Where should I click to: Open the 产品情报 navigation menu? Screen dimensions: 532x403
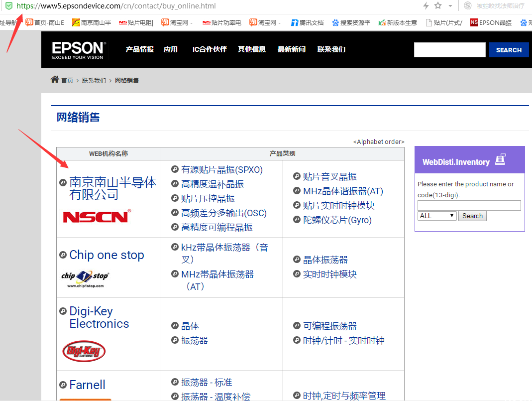pos(140,49)
